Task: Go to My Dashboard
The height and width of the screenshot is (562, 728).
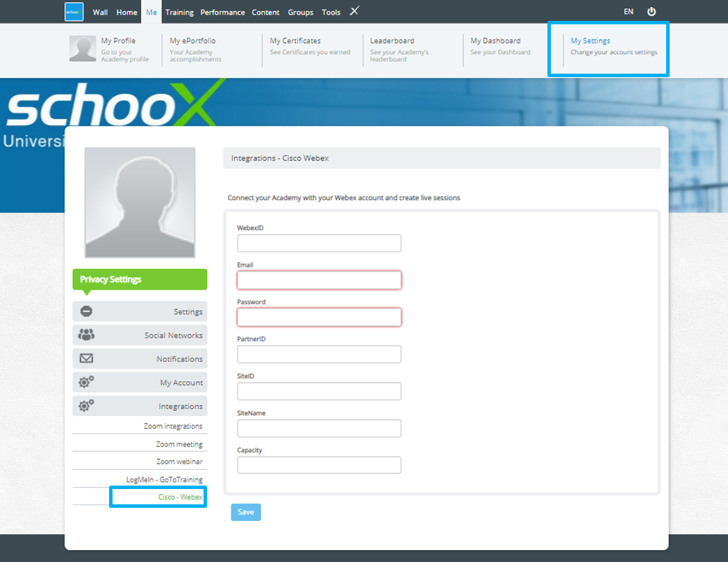Action: [x=495, y=41]
